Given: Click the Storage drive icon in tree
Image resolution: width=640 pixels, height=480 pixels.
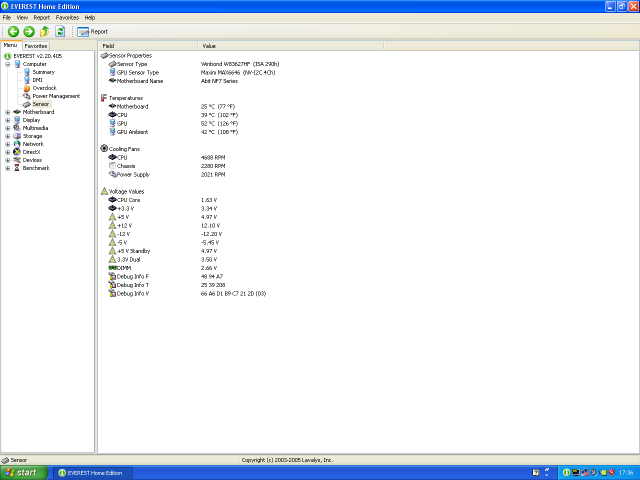Looking at the screenshot, I should click(17, 136).
